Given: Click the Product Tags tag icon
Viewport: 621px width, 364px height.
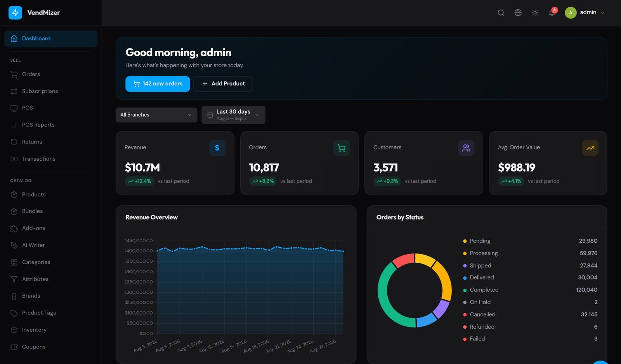Looking at the screenshot, I should 14,313.
